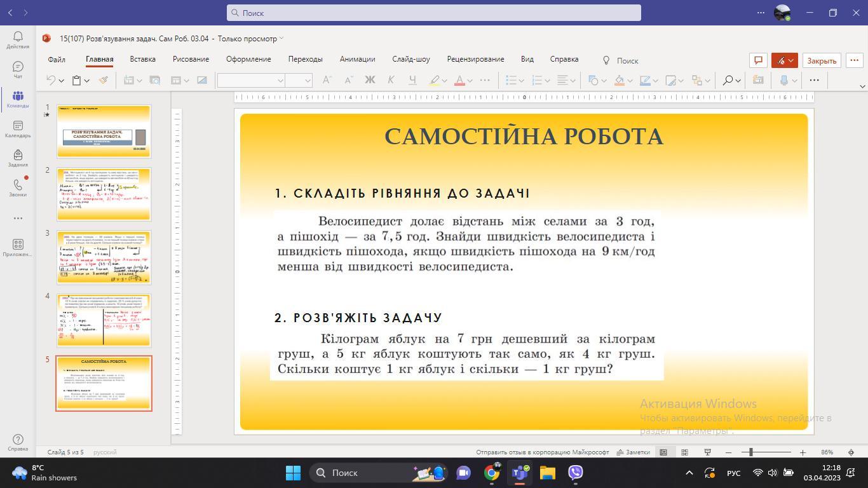Click feedback link to Microsoft
Viewport: 868px width, 488px height.
point(543,452)
